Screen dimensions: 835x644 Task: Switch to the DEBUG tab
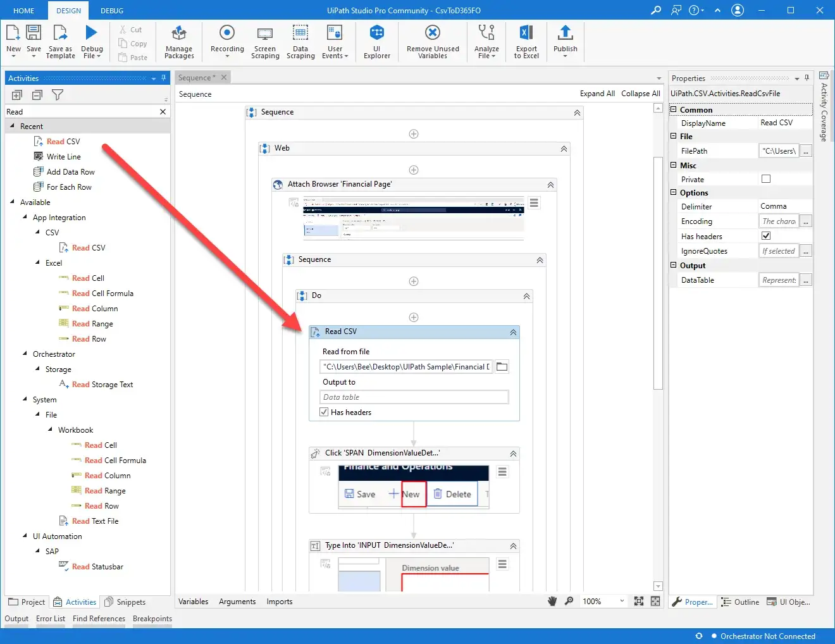[x=112, y=11]
